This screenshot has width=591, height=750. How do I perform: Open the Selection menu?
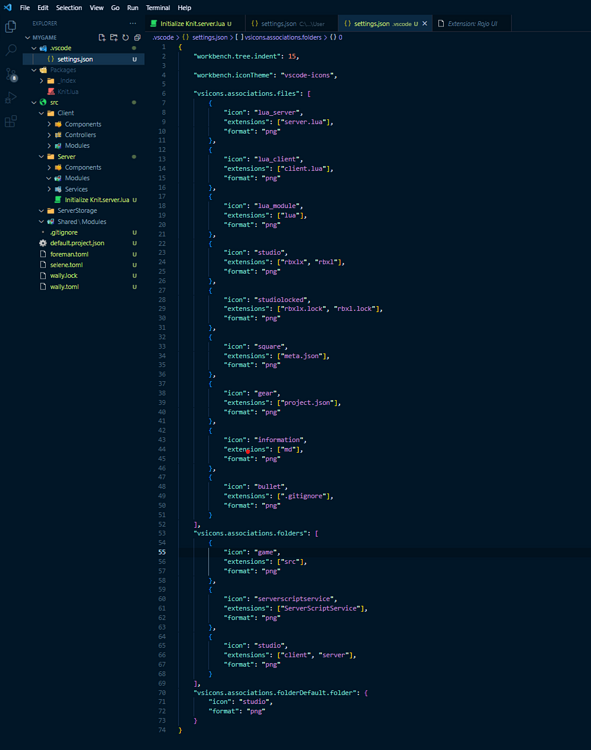pyautogui.click(x=69, y=8)
